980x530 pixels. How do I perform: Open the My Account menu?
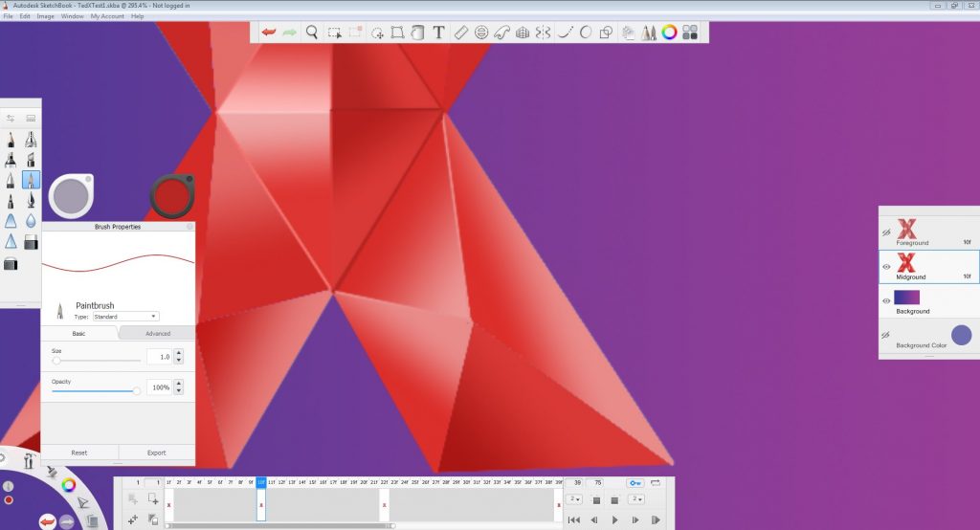point(107,16)
